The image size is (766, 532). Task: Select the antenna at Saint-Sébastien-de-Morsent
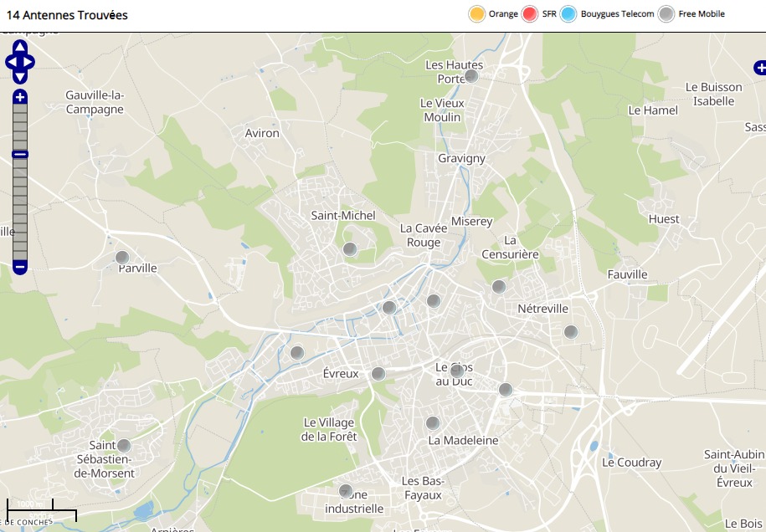click(x=124, y=446)
